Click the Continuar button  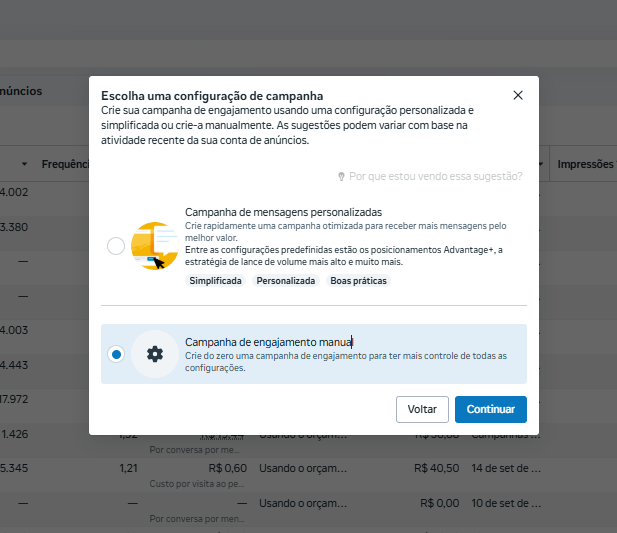[x=491, y=409]
